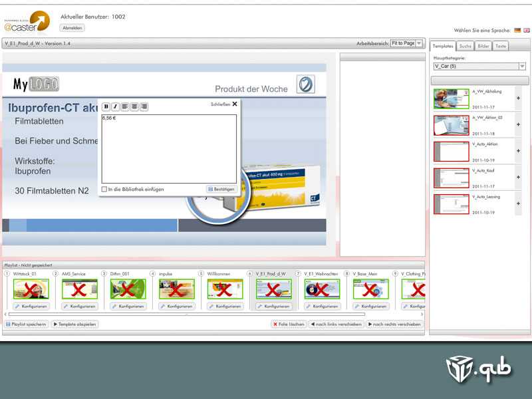532x399 pixels.
Task: Toggle bold formatting in text editor
Action: (106, 106)
